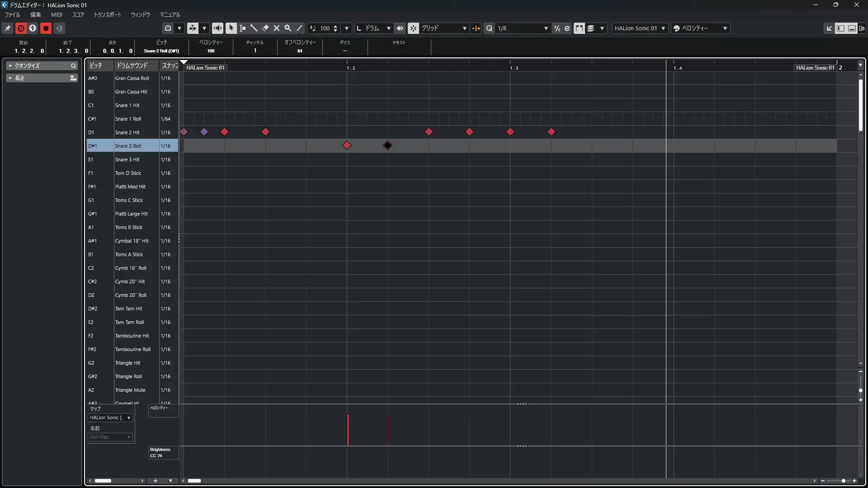Viewport: 868px width, 488px height.
Task: Select the Line tool
Action: coord(299,28)
